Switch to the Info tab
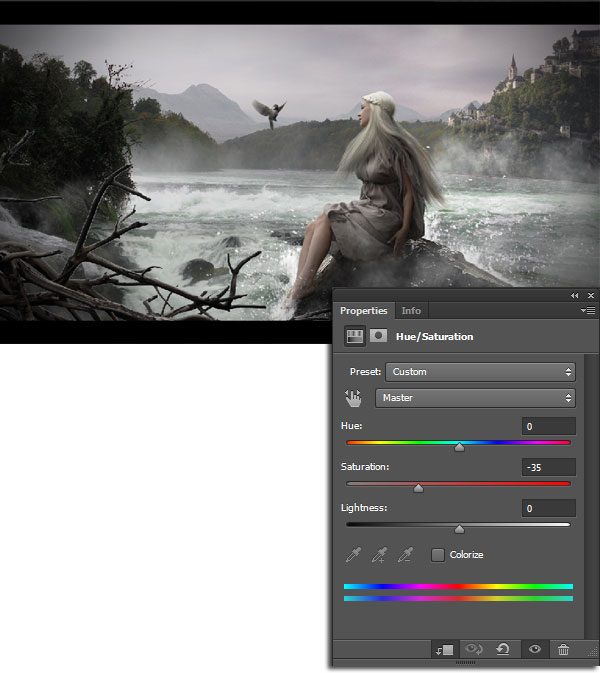The height and width of the screenshot is (673, 600). 411,311
